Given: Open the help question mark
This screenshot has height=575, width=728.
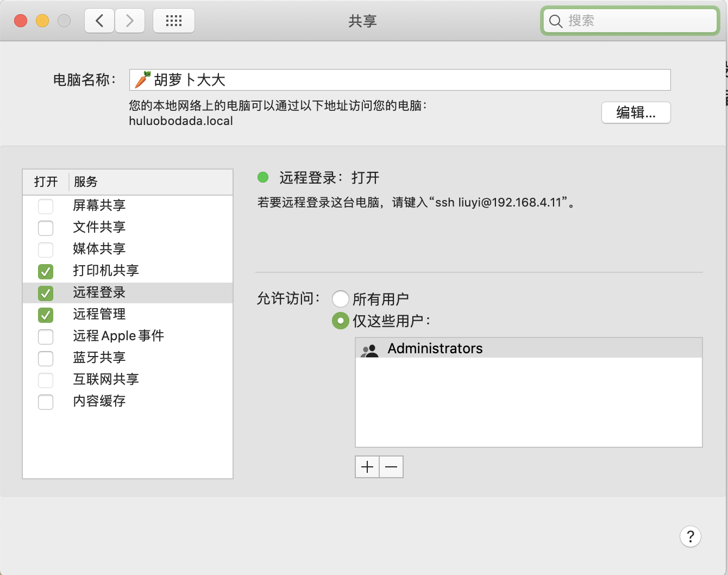Looking at the screenshot, I should (x=691, y=537).
